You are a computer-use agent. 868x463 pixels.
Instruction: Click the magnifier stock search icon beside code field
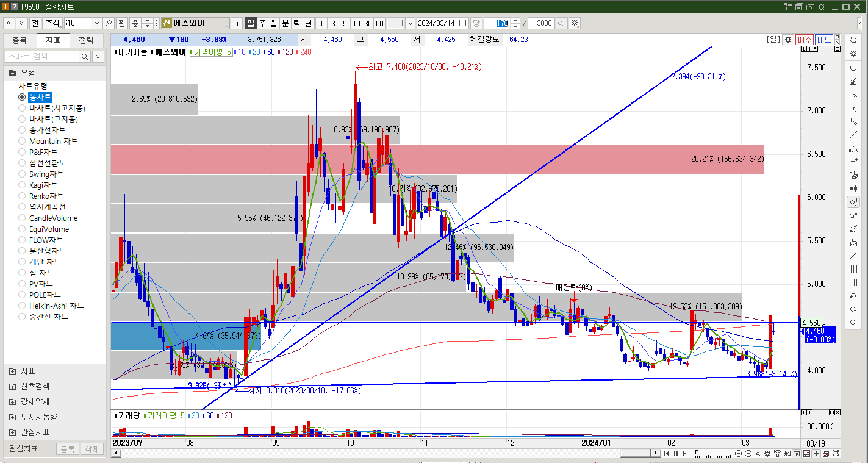click(x=109, y=23)
